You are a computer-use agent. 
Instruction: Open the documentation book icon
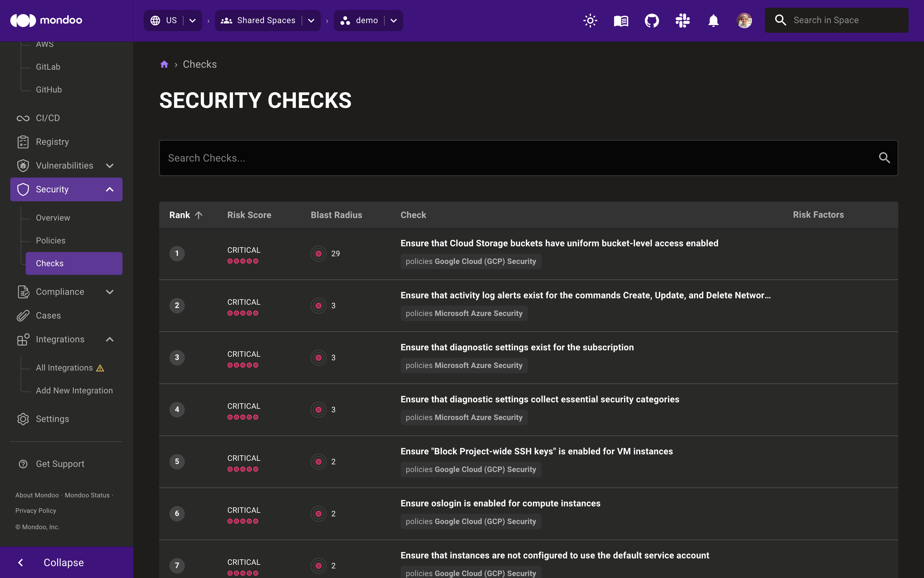pos(621,20)
